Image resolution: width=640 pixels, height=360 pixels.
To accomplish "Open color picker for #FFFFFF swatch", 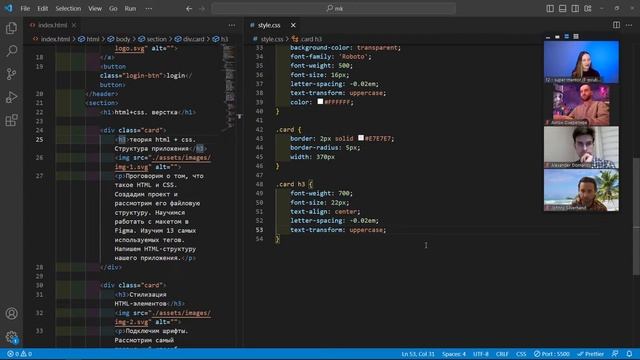I will [320, 102].
